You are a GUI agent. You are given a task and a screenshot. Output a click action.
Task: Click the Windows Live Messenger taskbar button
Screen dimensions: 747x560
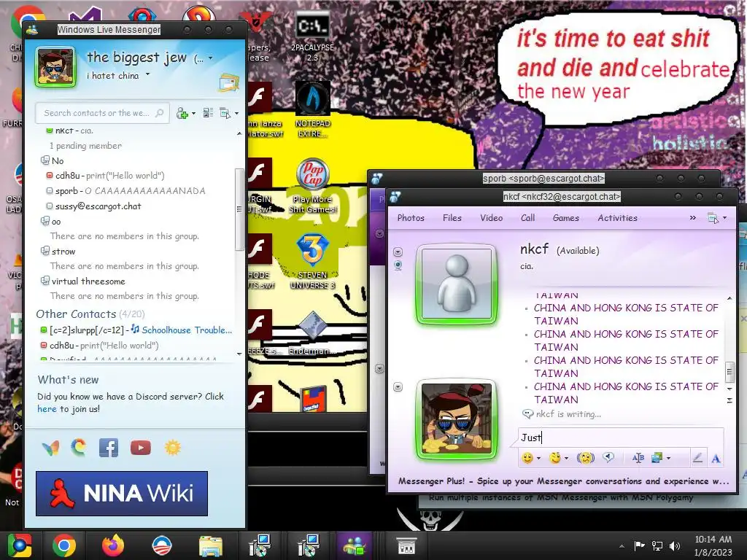pos(354,545)
